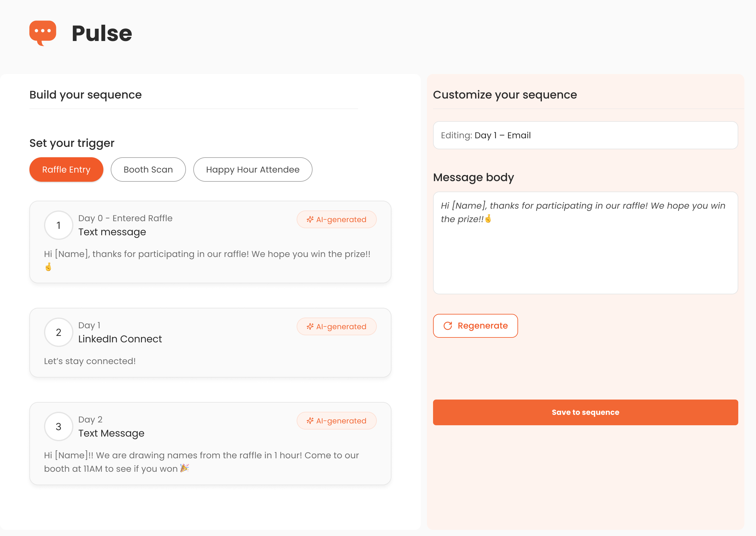Select the Raffle Entry trigger
The height and width of the screenshot is (536, 756).
coord(66,169)
